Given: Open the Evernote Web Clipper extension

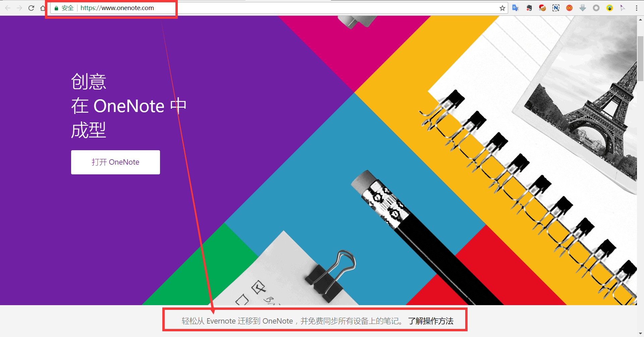Looking at the screenshot, I should [x=529, y=8].
